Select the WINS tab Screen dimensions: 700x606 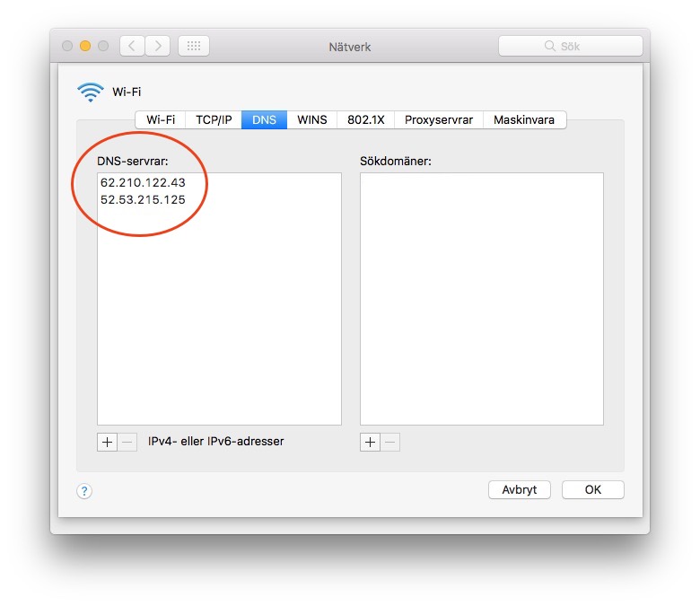(312, 119)
